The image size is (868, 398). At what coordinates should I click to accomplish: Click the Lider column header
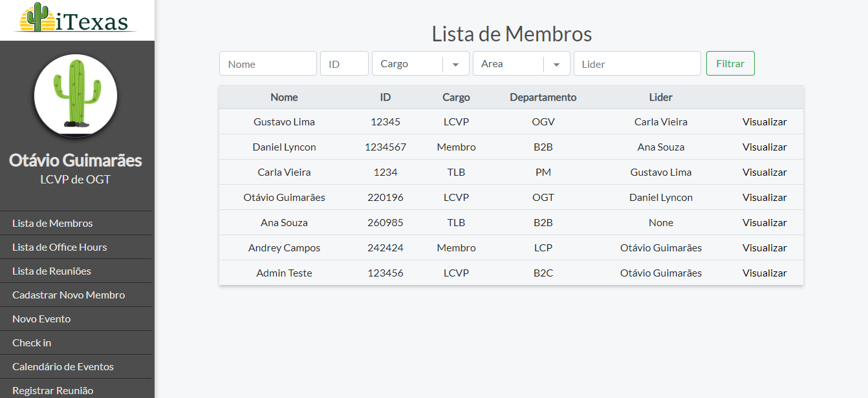click(x=661, y=97)
